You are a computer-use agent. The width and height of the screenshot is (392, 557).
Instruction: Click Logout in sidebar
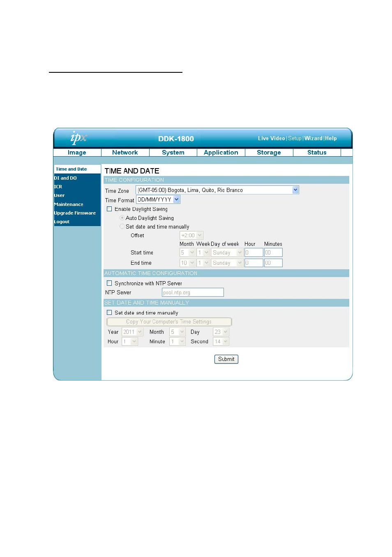pos(62,222)
